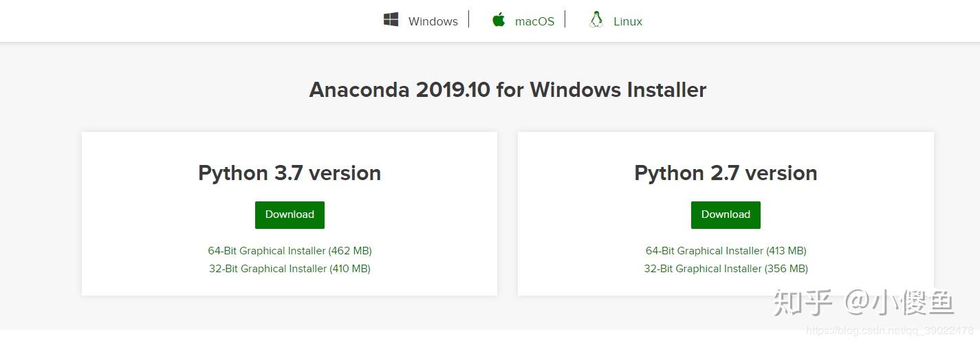Select the macOS tab label
Image resolution: width=980 pixels, height=343 pixels.
click(534, 21)
